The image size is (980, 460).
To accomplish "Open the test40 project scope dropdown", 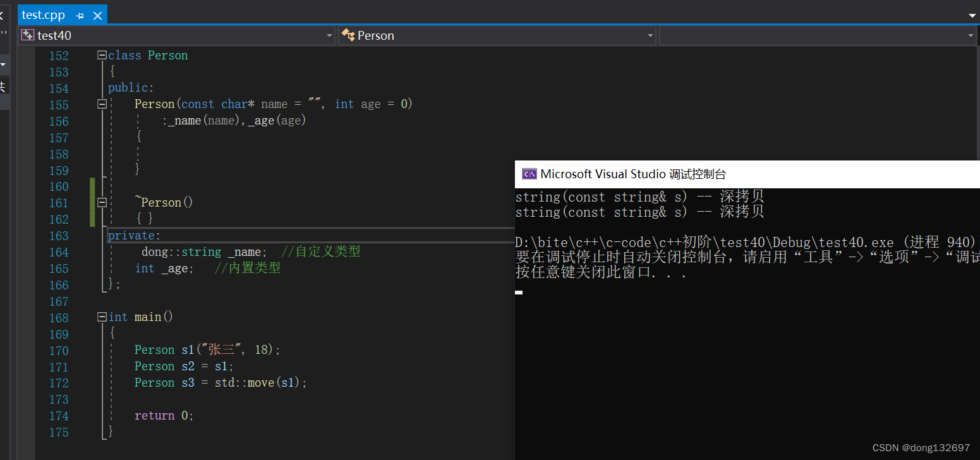I will coord(177,35).
